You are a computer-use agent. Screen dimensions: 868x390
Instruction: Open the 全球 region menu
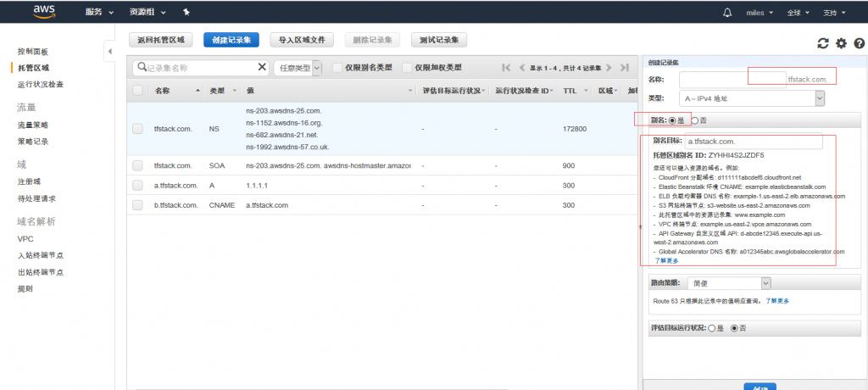tap(798, 12)
